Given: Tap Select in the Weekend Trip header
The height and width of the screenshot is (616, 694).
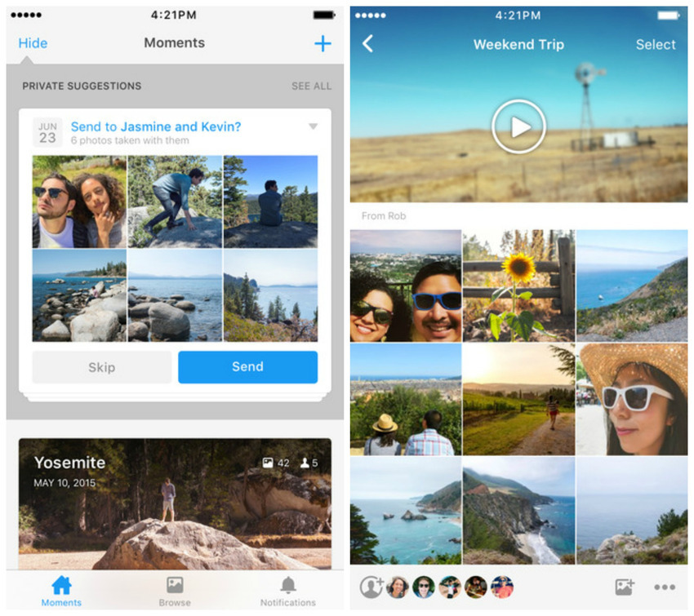Looking at the screenshot, I should pos(656,45).
